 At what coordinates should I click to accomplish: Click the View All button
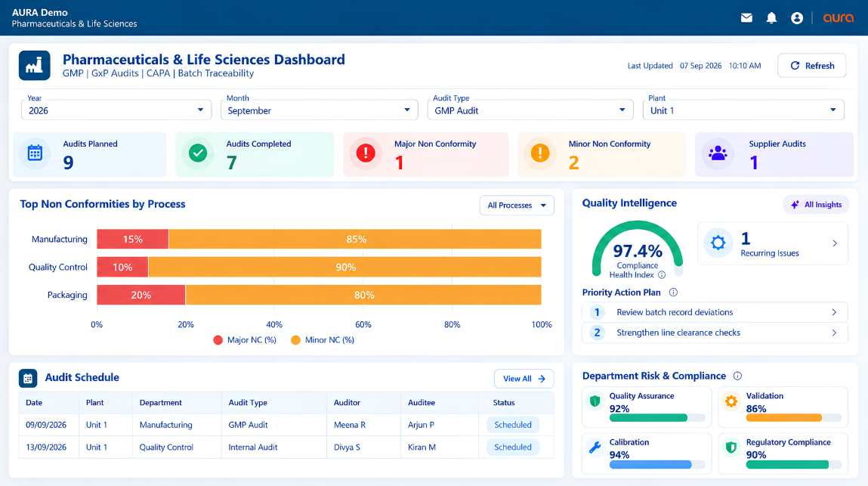point(524,379)
